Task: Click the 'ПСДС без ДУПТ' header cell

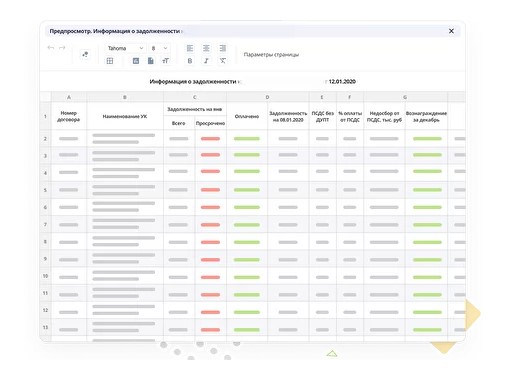Action: (x=322, y=116)
